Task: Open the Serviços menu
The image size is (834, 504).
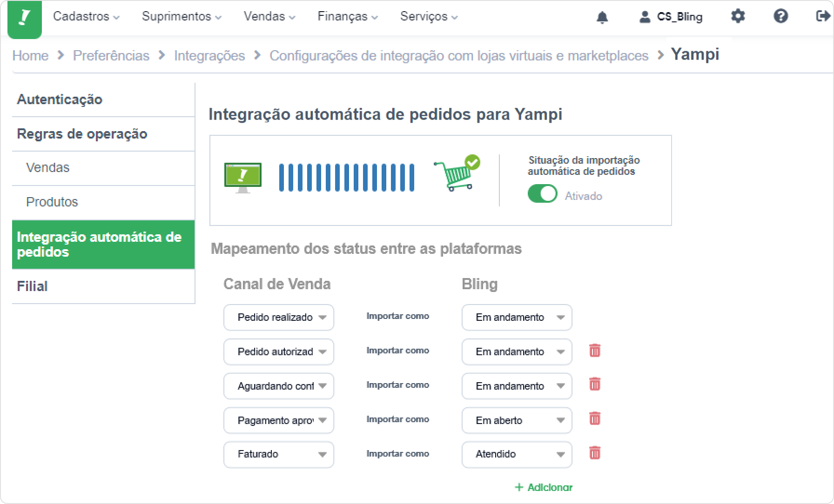Action: [429, 16]
